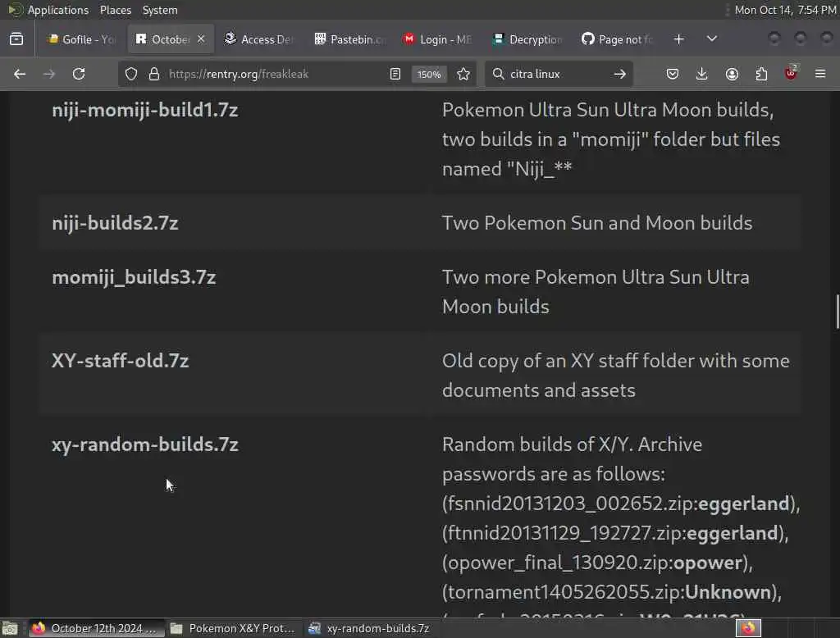Click the search magnifier icon
This screenshot has height=638, width=840.
(498, 74)
